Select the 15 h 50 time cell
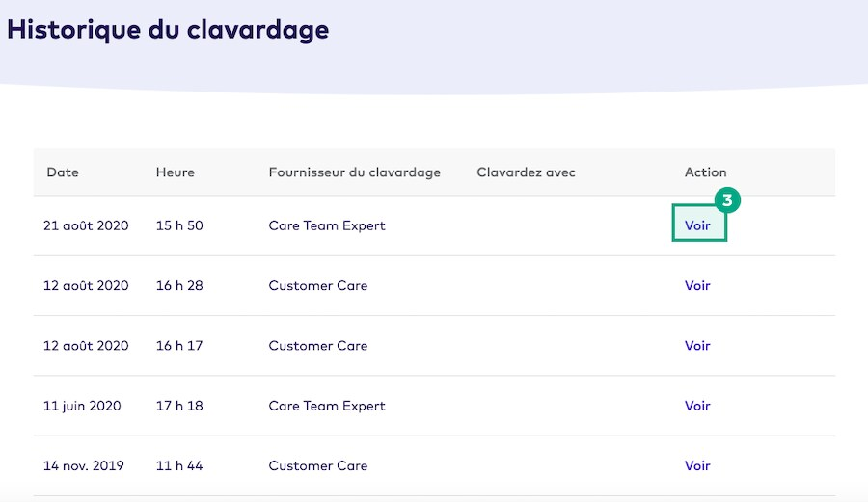This screenshot has width=868, height=502. (x=179, y=225)
